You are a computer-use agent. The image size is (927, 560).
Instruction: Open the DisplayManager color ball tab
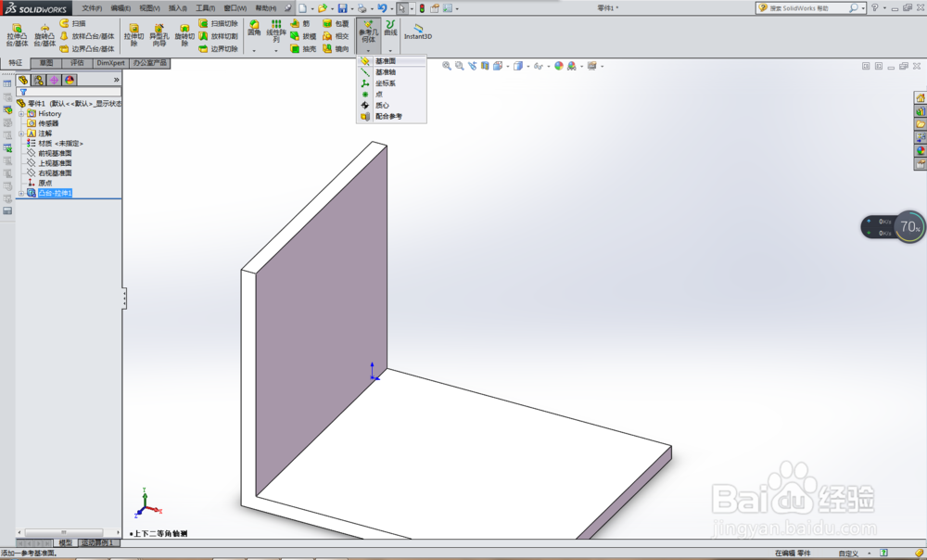70,80
